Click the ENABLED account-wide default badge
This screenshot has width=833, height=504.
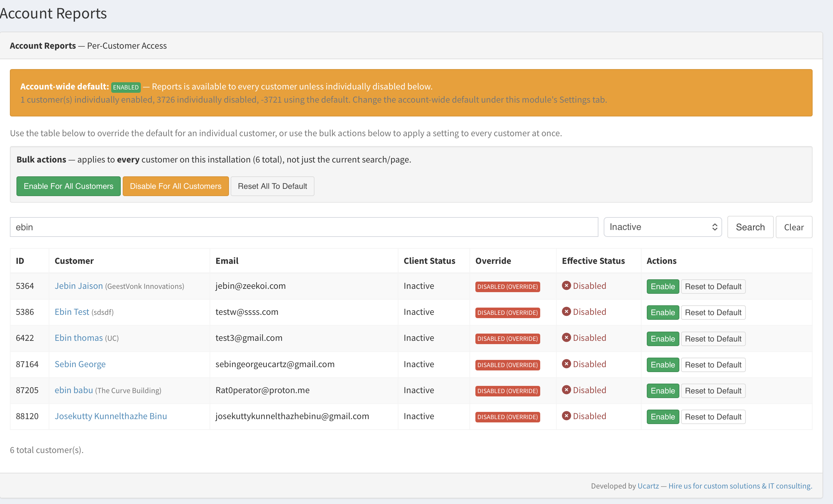[x=126, y=87]
